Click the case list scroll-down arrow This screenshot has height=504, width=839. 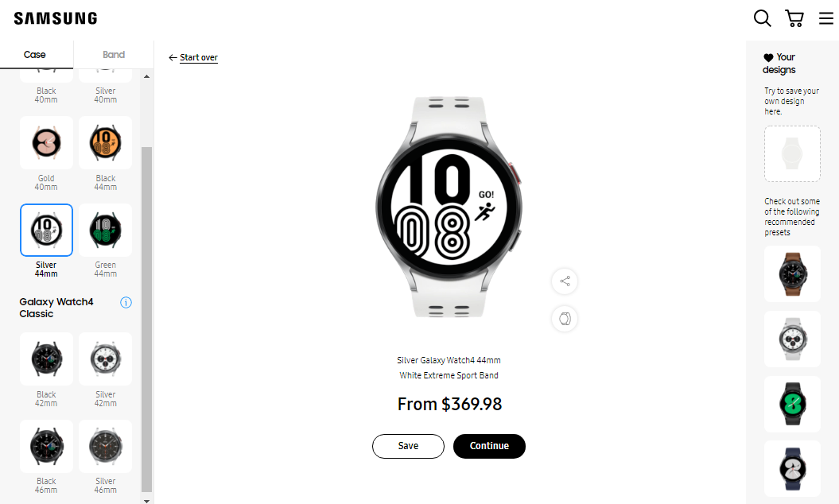[x=146, y=501]
